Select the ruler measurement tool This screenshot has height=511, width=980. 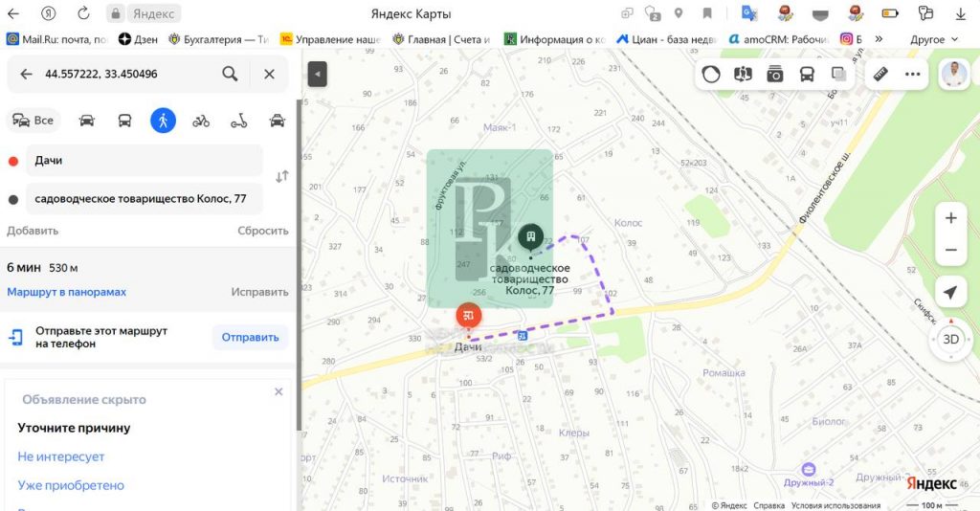(880, 75)
